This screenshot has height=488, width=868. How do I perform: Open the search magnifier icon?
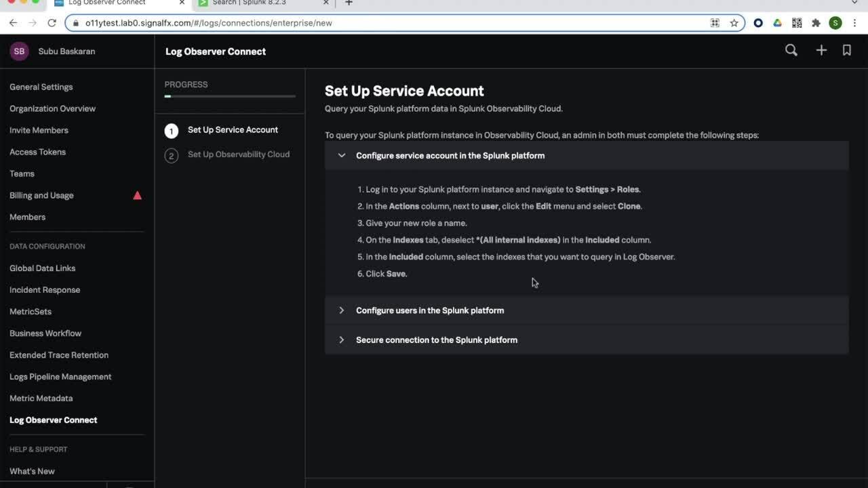[791, 50]
